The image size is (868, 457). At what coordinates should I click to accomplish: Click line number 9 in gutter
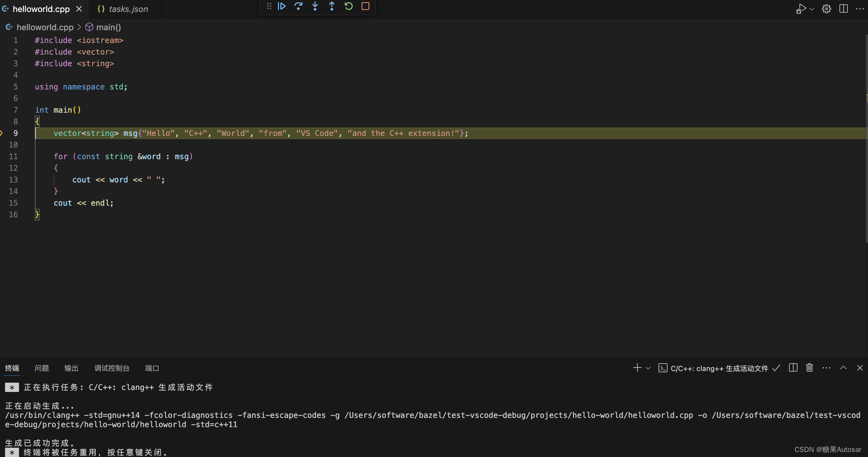[x=15, y=133]
